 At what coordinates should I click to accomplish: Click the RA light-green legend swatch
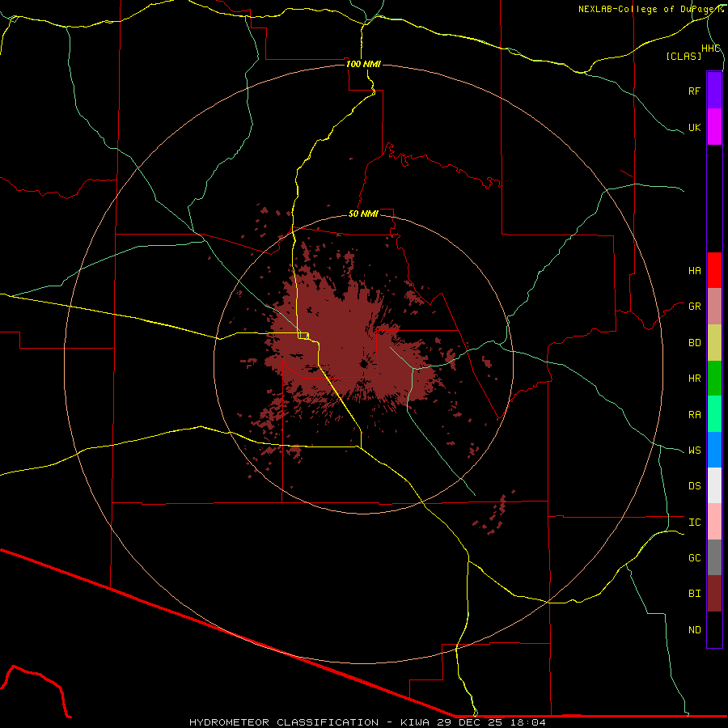[714, 414]
